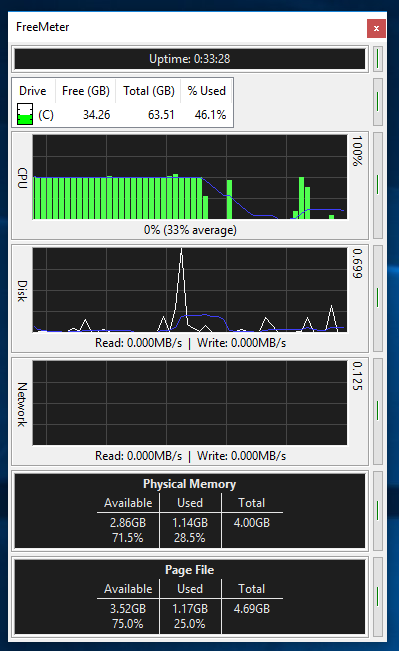
Task: Click the Page File panel
Action: (x=190, y=597)
